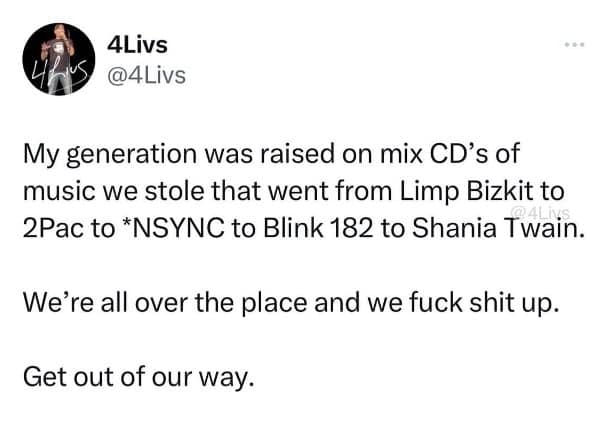This screenshot has width=610, height=446.
Task: Click the word "Twain." under the watermark
Action: coord(544,228)
